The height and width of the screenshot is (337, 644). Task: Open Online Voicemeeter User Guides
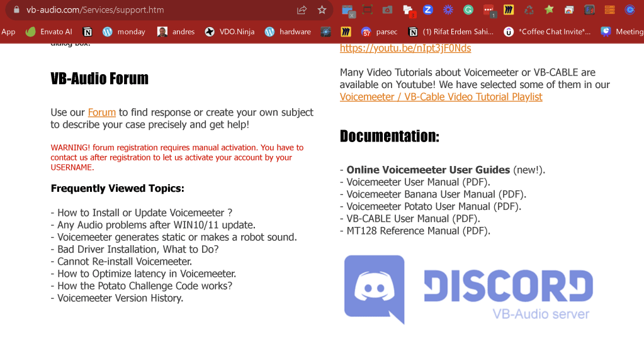coord(428,170)
